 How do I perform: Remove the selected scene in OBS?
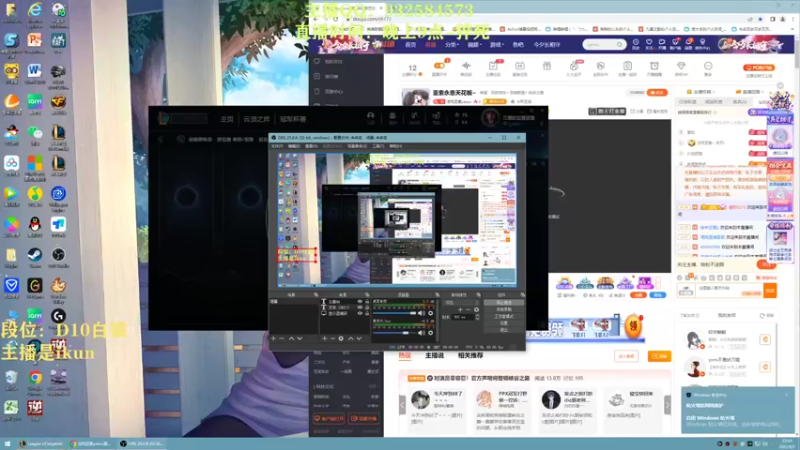282,338
